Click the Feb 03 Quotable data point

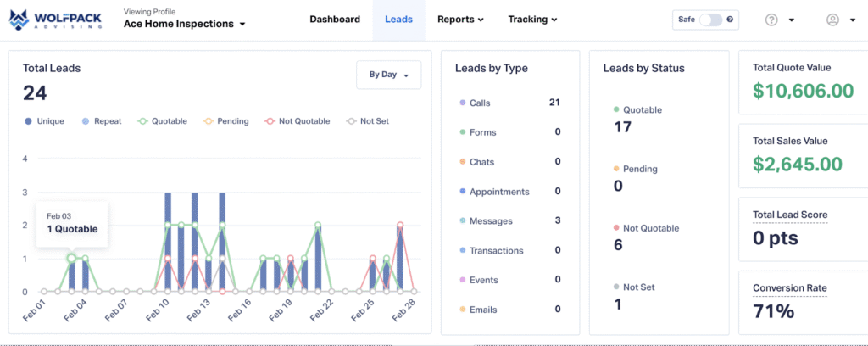[71, 258]
